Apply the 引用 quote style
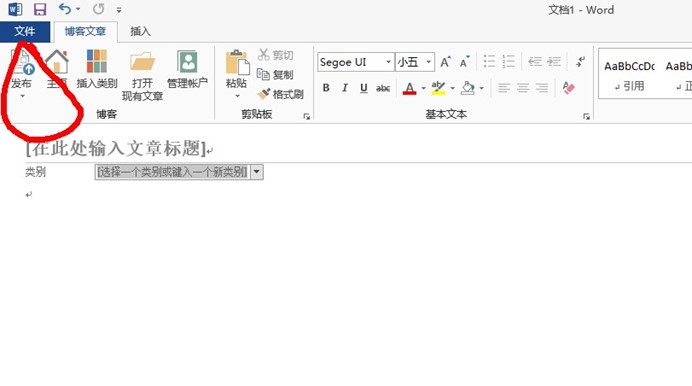 click(x=629, y=74)
